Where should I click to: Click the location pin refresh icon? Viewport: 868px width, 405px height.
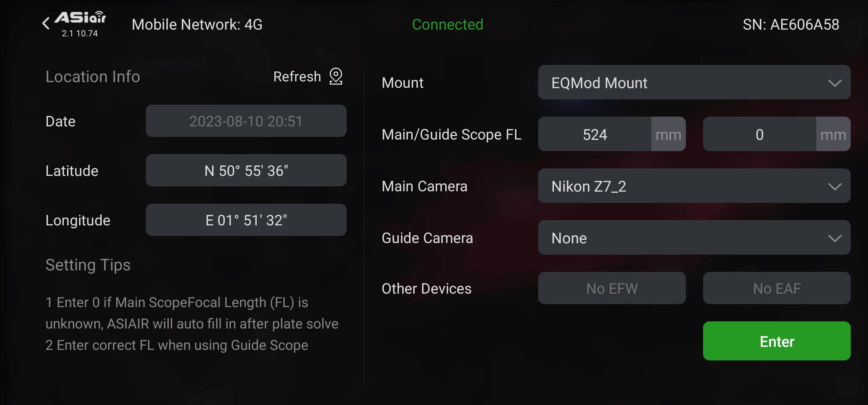point(336,76)
